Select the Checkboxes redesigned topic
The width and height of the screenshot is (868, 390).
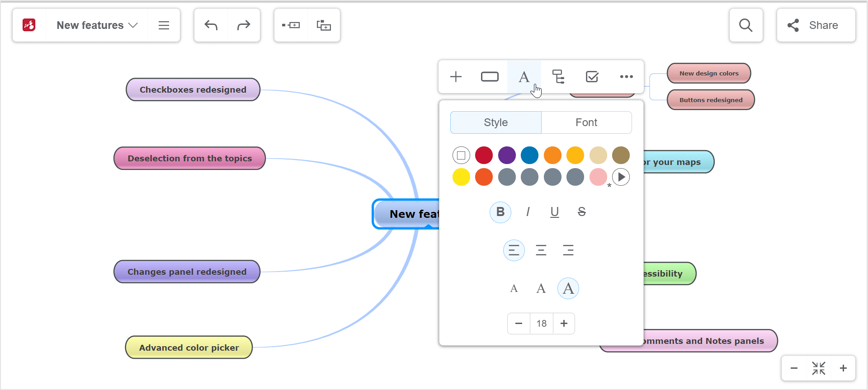tap(193, 89)
